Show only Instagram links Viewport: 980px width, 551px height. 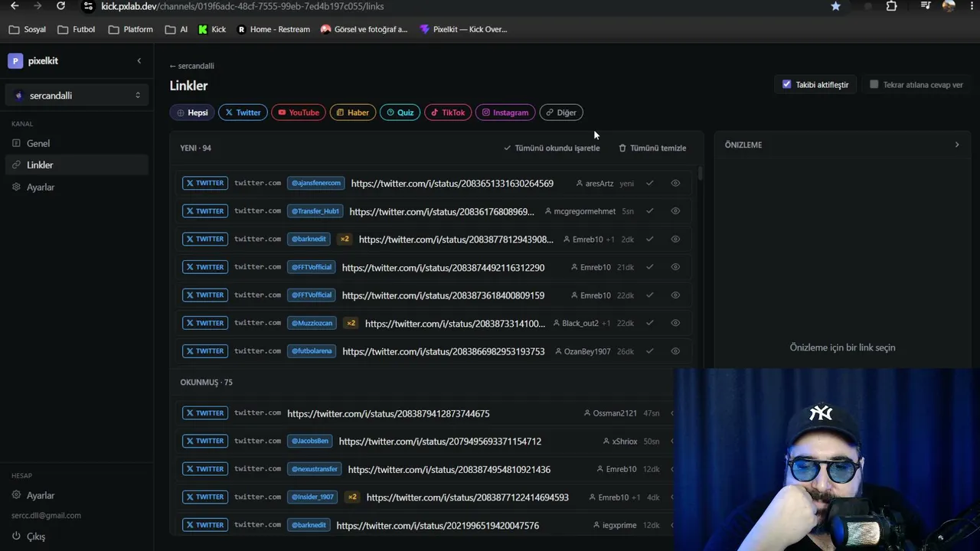[x=505, y=112]
